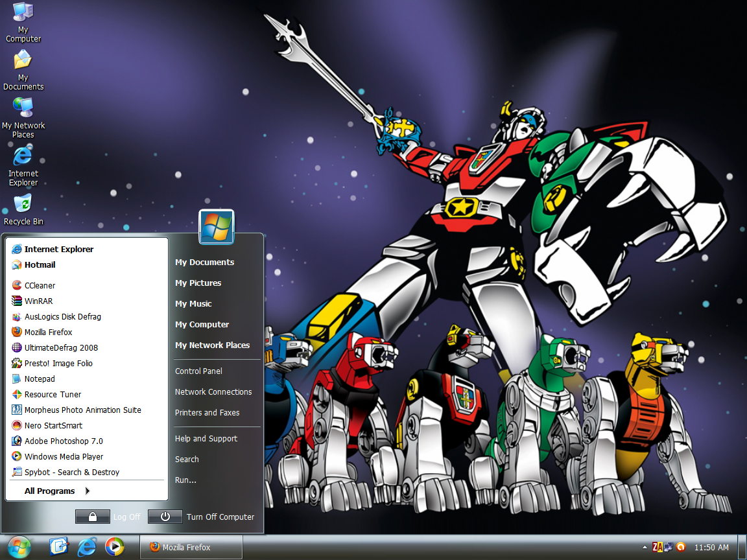This screenshot has height=560, width=747.
Task: Open My Computer in Start menu right pane
Action: coord(202,324)
